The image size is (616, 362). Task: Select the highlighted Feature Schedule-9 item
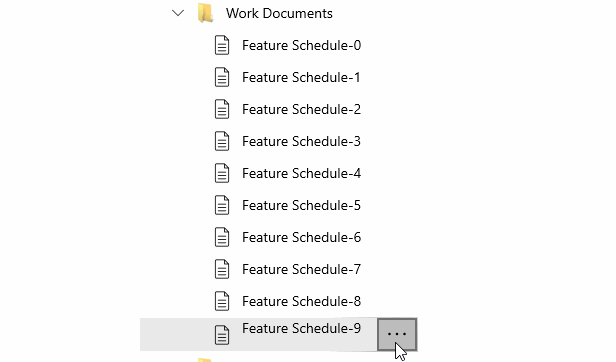click(x=258, y=334)
